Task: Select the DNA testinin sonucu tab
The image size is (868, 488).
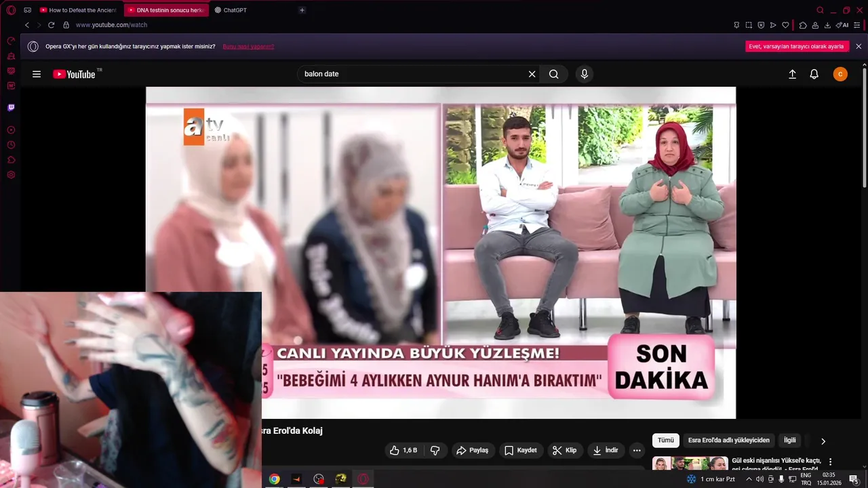Action: click(165, 10)
